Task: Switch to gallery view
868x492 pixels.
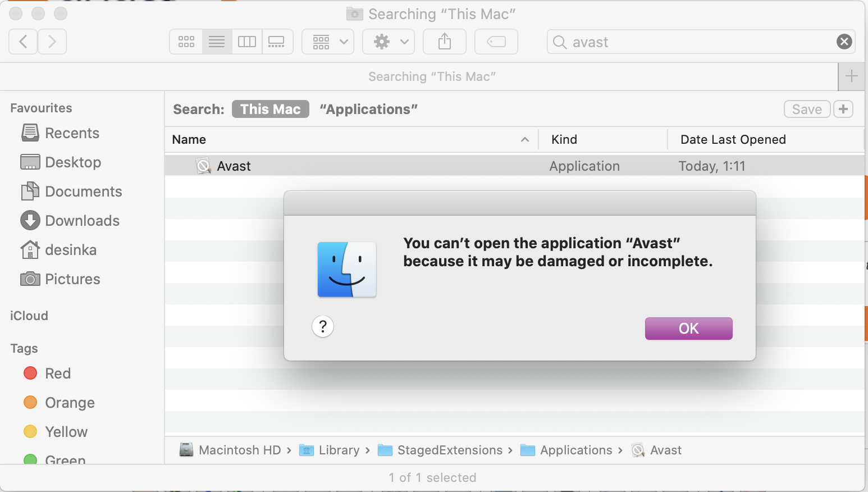Action: pos(277,41)
